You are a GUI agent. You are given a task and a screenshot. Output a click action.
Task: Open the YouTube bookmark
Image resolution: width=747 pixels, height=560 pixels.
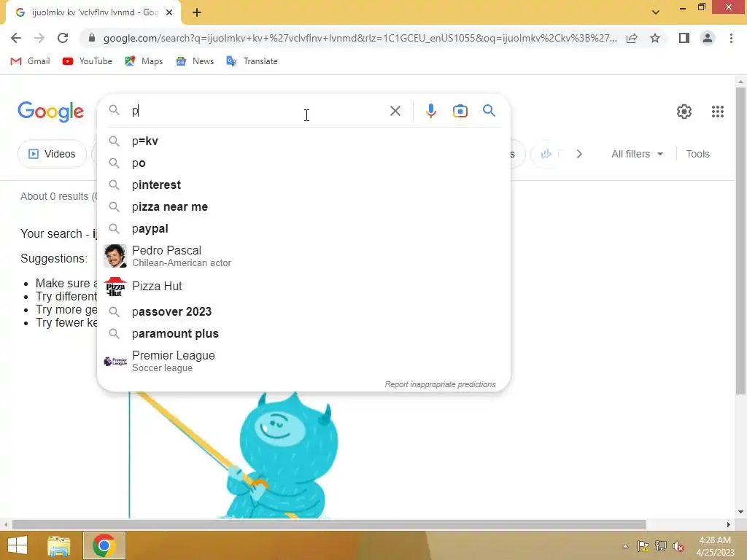click(88, 61)
